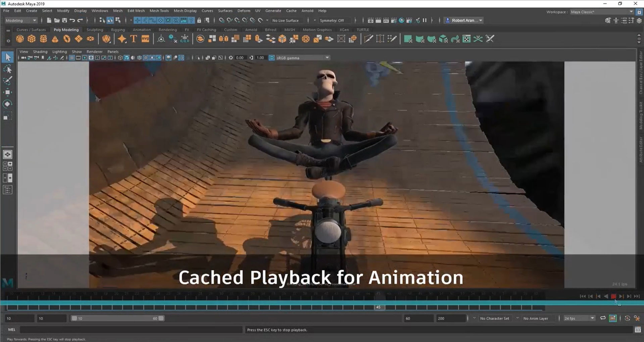Click the New Scene icon
Screen dimensions: 644x342
[49, 20]
